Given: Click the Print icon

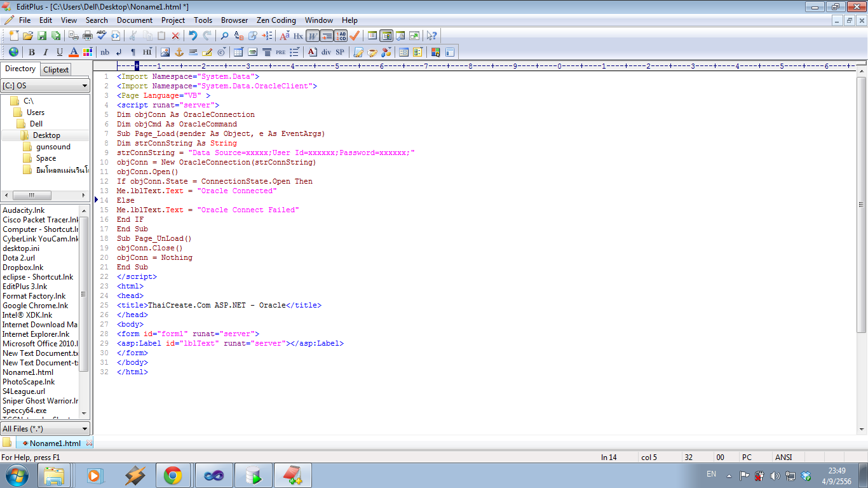Looking at the screenshot, I should (x=88, y=36).
